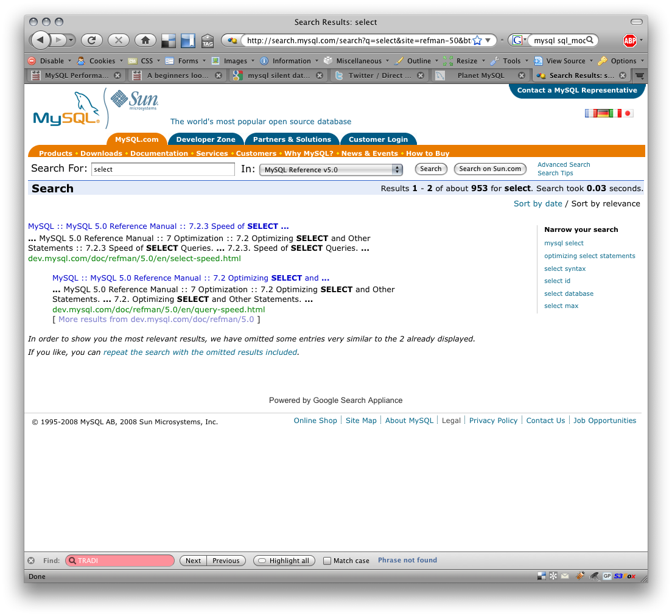
Task: Click the Search button next to site dropdown
Action: pos(431,169)
